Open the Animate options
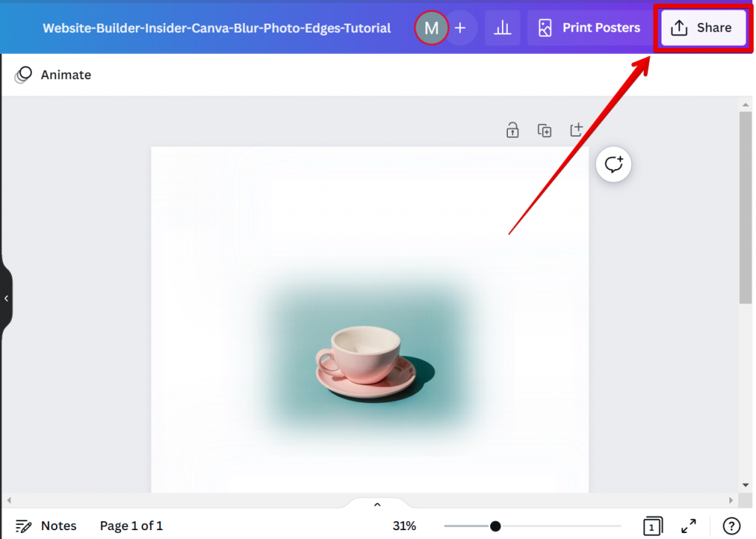 pyautogui.click(x=52, y=75)
